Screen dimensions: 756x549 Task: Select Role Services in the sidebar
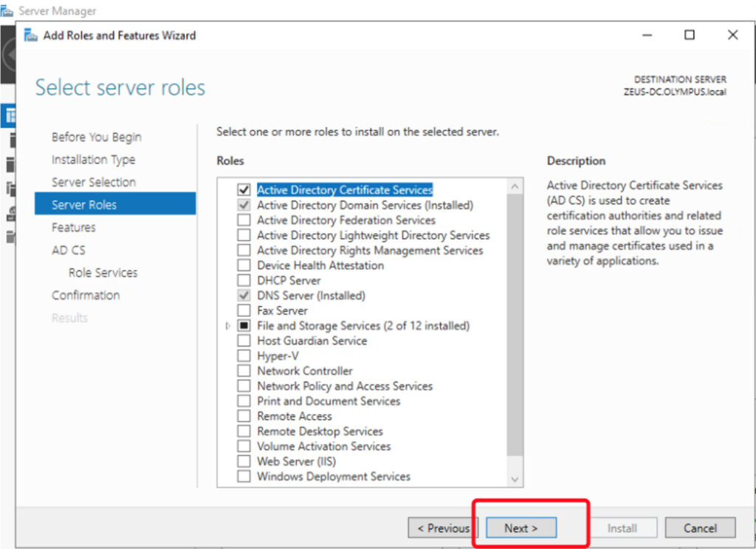coord(103,273)
